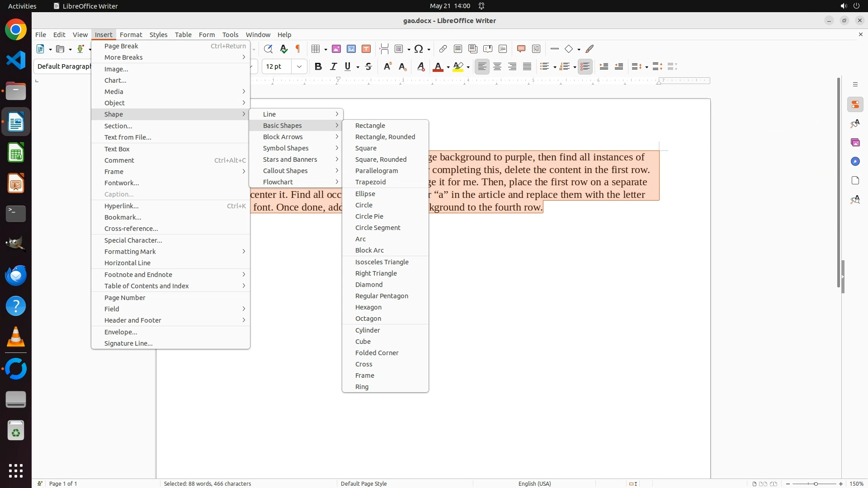Click the zoom slider in the status bar
868x488 pixels.
815,484
